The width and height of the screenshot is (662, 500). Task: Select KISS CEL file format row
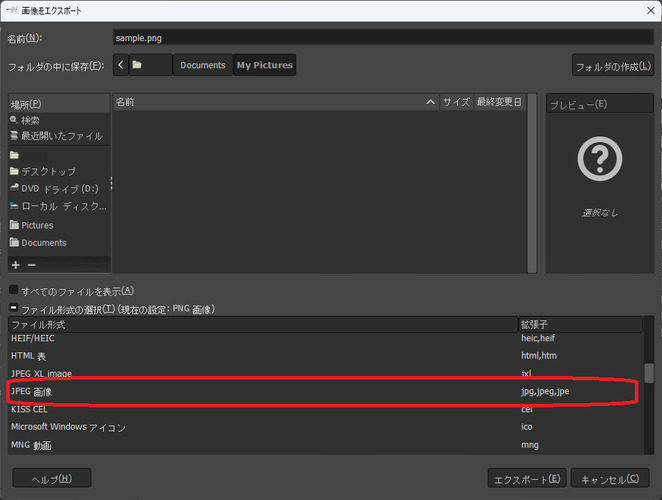325,409
